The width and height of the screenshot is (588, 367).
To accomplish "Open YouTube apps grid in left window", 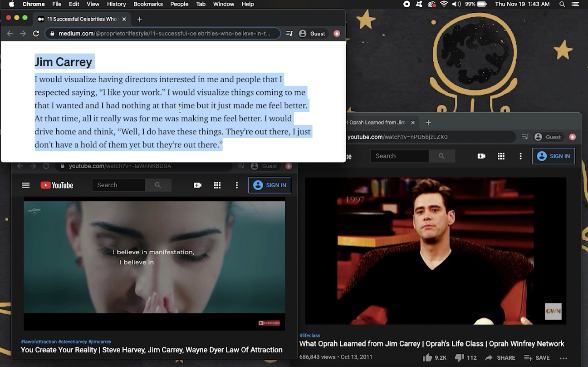I will tap(217, 185).
